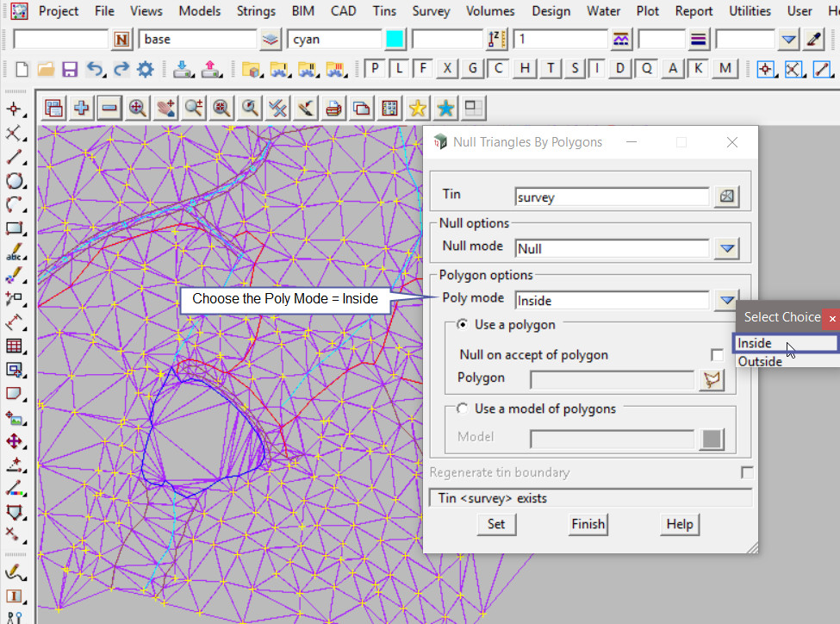Click the Polygon pick icon button
This screenshot has width=840, height=624.
coord(712,379)
